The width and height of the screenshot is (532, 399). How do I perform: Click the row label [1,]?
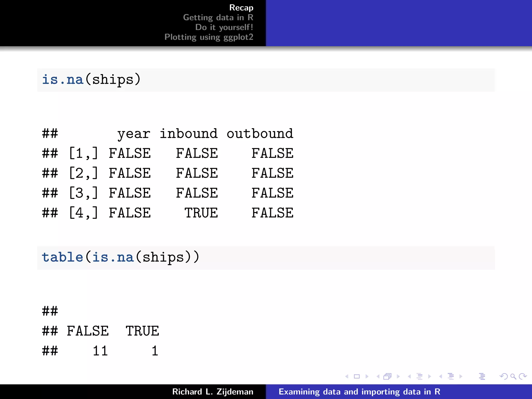(x=84, y=153)
